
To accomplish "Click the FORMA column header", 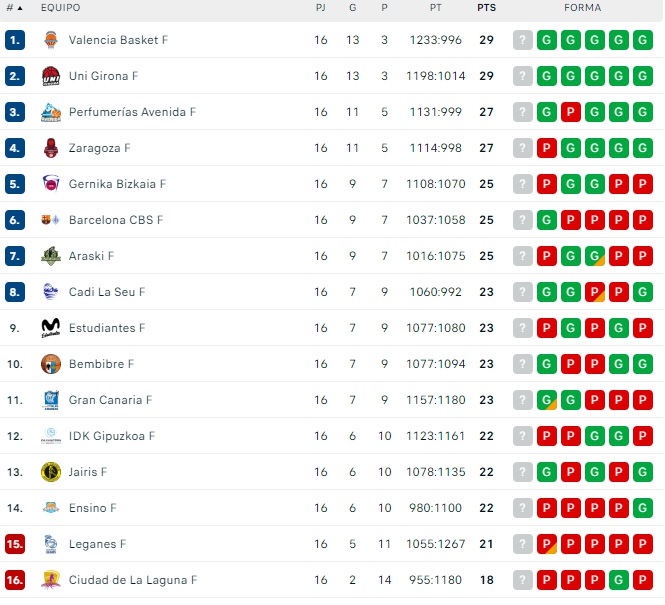I will click(583, 8).
